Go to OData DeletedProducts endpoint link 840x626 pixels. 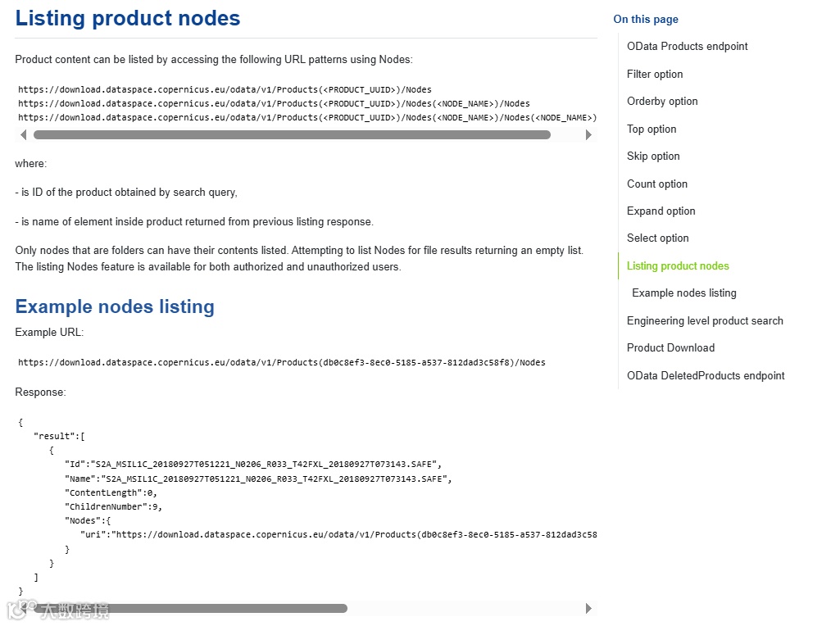tap(706, 375)
